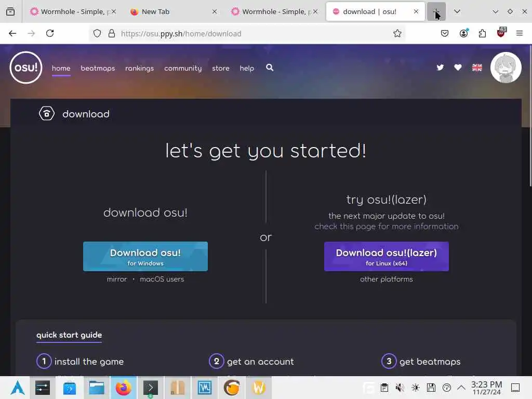
Task: Open the store nav link
Action: coord(220,68)
